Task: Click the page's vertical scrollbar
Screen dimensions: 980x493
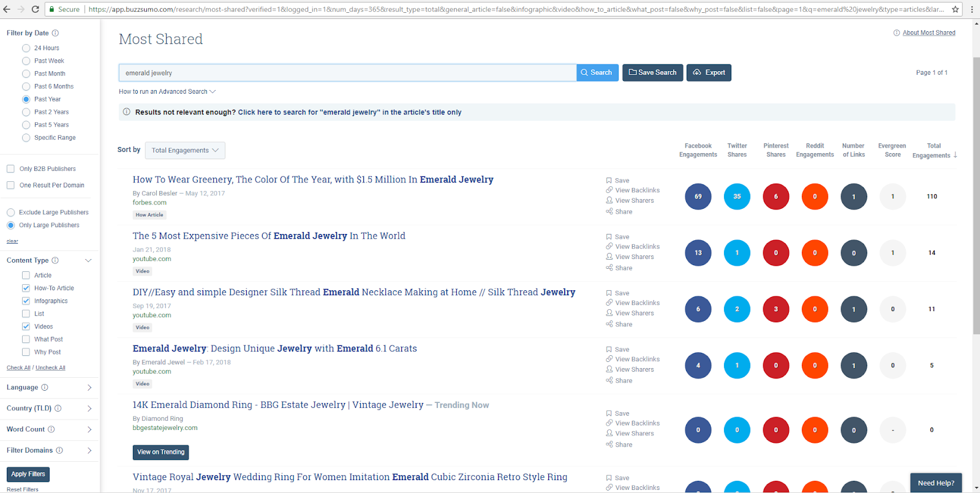Action: coord(976,196)
